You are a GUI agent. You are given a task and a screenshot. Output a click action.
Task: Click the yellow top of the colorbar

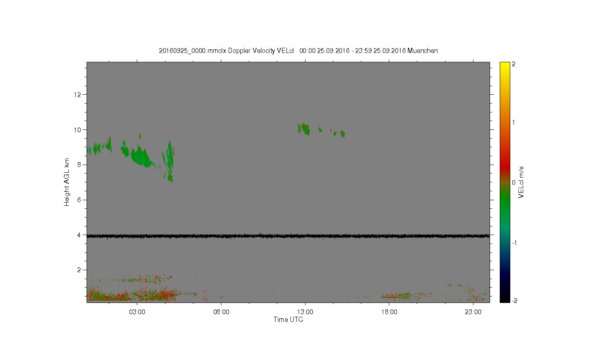tap(505, 67)
